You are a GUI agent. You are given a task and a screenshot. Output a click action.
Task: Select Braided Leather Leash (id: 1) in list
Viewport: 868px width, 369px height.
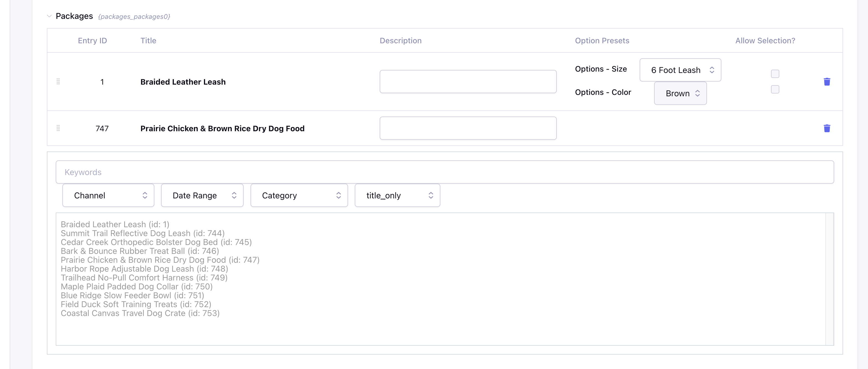115,224
